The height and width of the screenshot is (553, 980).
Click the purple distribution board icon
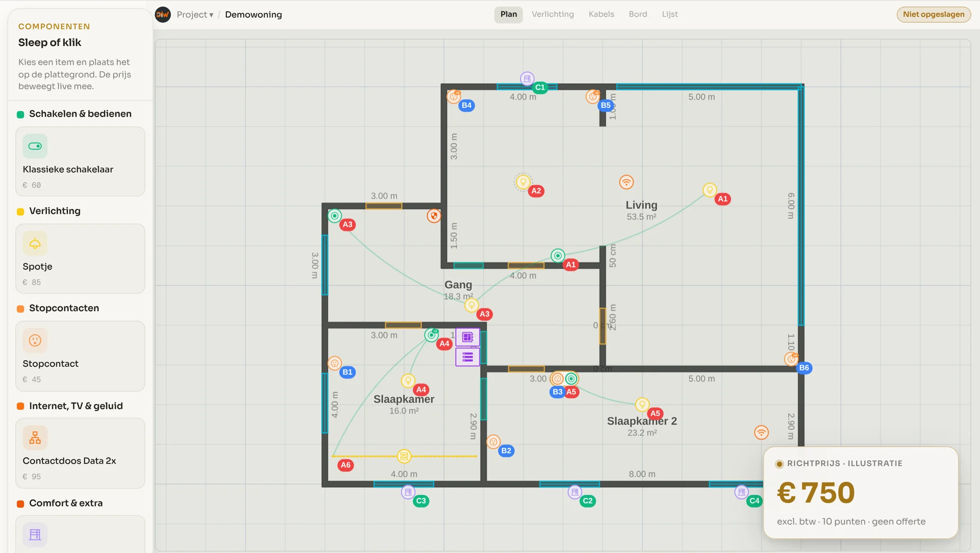click(x=467, y=337)
